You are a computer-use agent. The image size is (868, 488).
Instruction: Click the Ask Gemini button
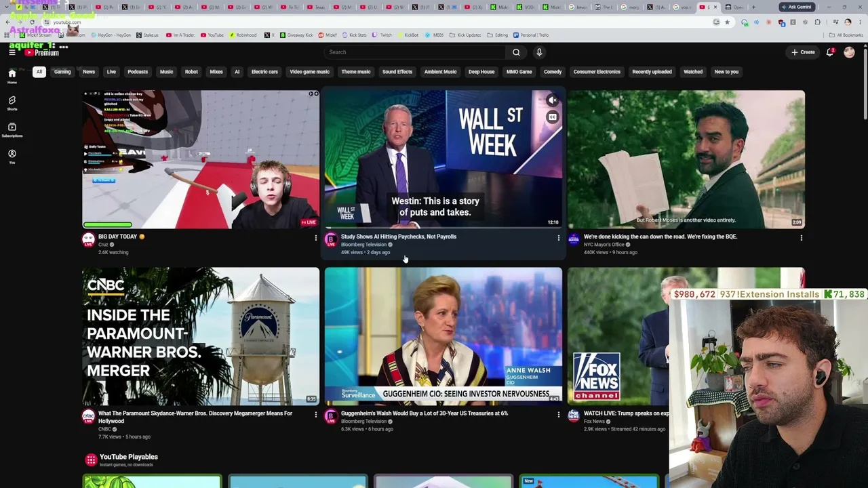click(x=796, y=7)
